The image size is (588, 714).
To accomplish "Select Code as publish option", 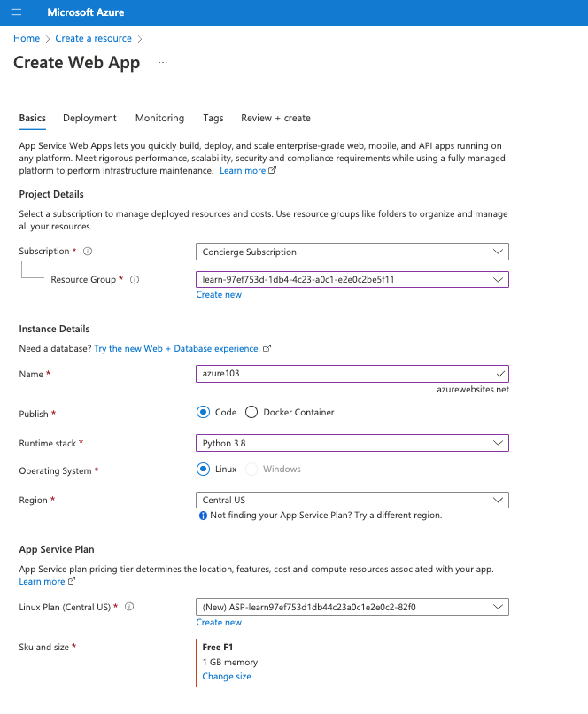I will [x=203, y=412].
